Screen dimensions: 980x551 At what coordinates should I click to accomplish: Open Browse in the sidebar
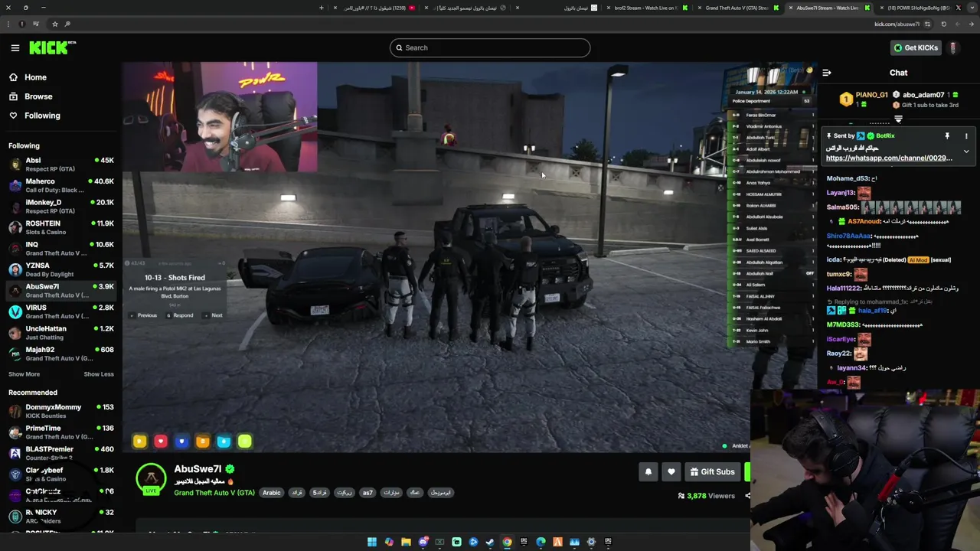[38, 96]
